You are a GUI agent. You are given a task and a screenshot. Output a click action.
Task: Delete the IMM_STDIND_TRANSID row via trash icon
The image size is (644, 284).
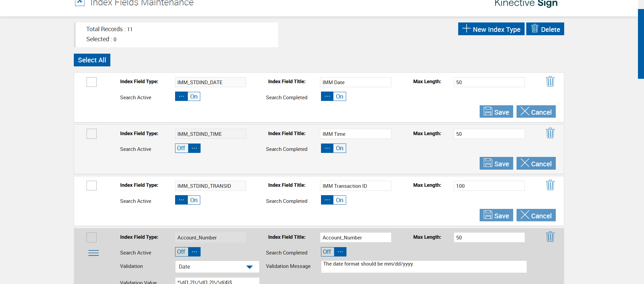tap(550, 185)
